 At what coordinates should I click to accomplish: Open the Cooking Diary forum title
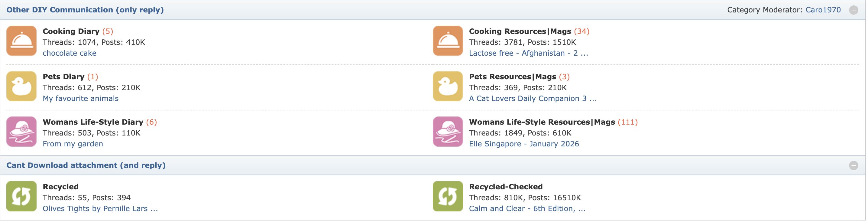[x=71, y=31]
